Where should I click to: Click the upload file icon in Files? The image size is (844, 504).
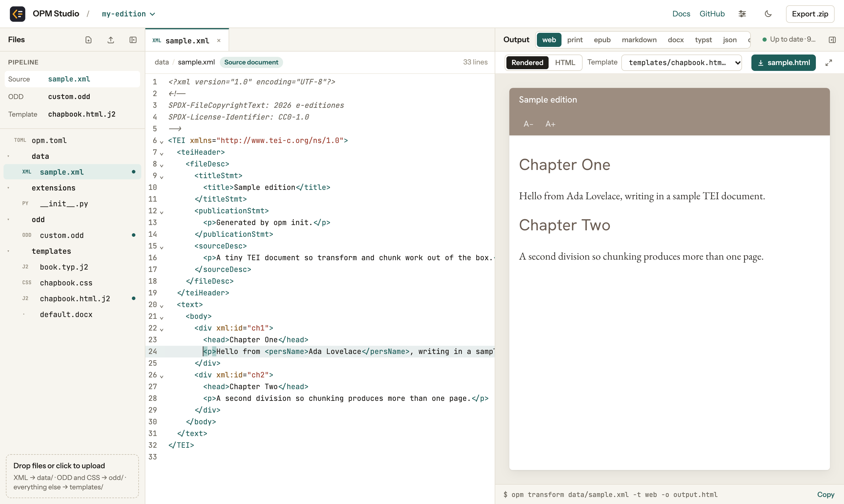pyautogui.click(x=111, y=40)
